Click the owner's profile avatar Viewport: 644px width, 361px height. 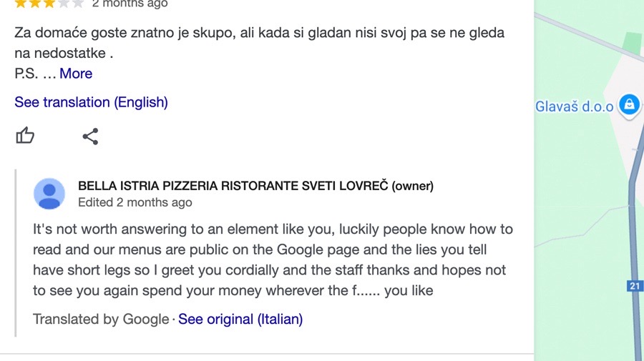coord(49,194)
